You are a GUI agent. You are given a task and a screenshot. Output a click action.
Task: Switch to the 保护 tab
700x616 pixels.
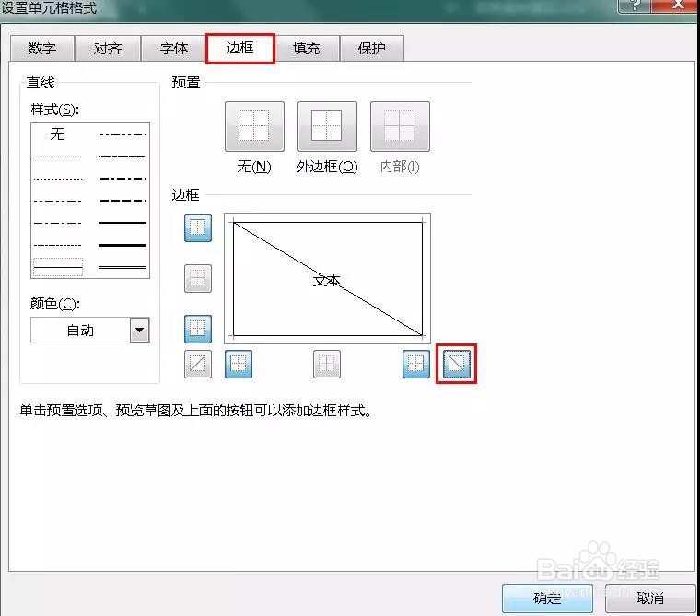(372, 48)
